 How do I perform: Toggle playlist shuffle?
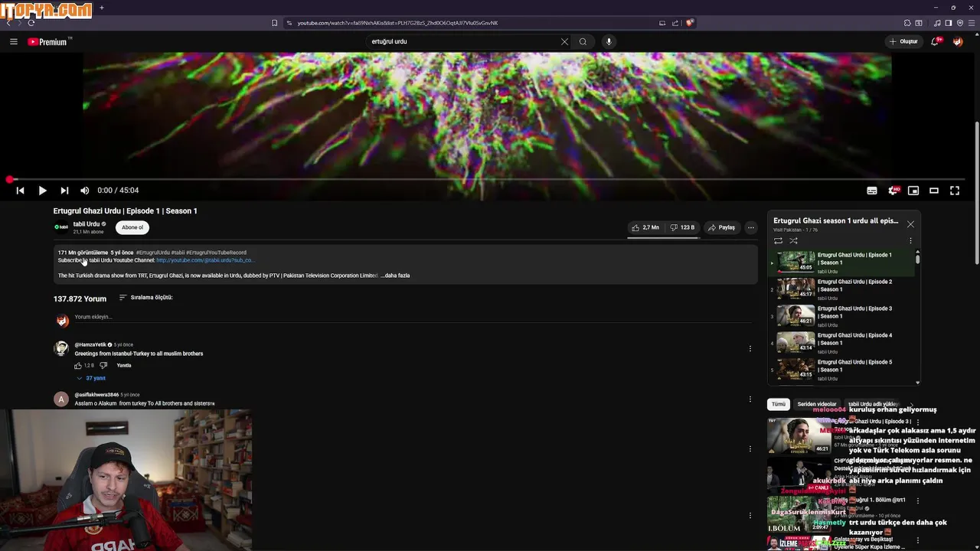point(793,241)
